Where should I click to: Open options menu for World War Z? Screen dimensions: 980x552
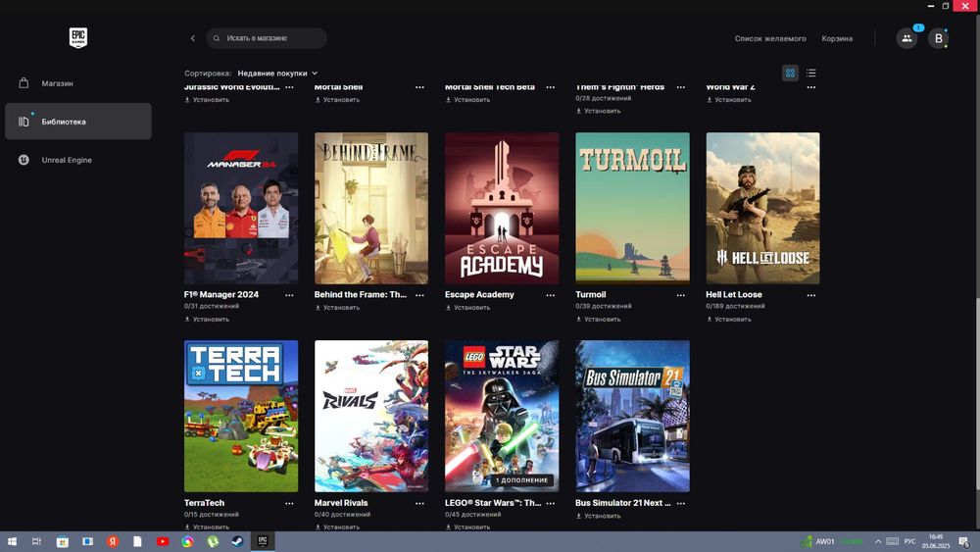pyautogui.click(x=811, y=87)
